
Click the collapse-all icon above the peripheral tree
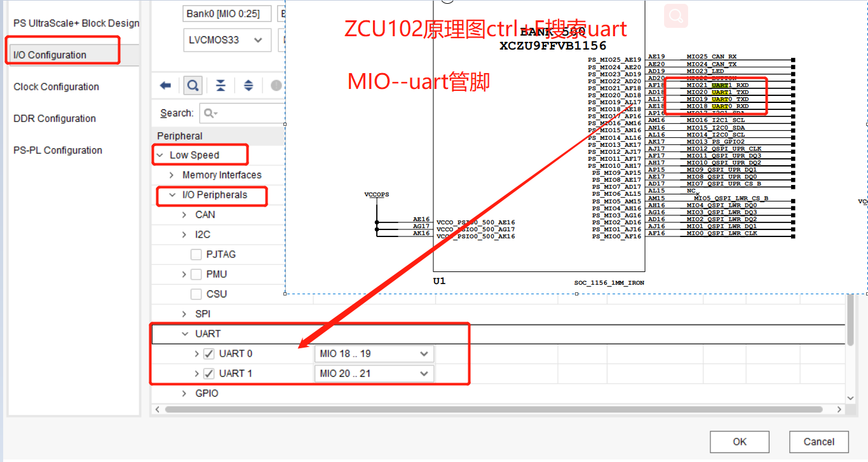pyautogui.click(x=220, y=85)
